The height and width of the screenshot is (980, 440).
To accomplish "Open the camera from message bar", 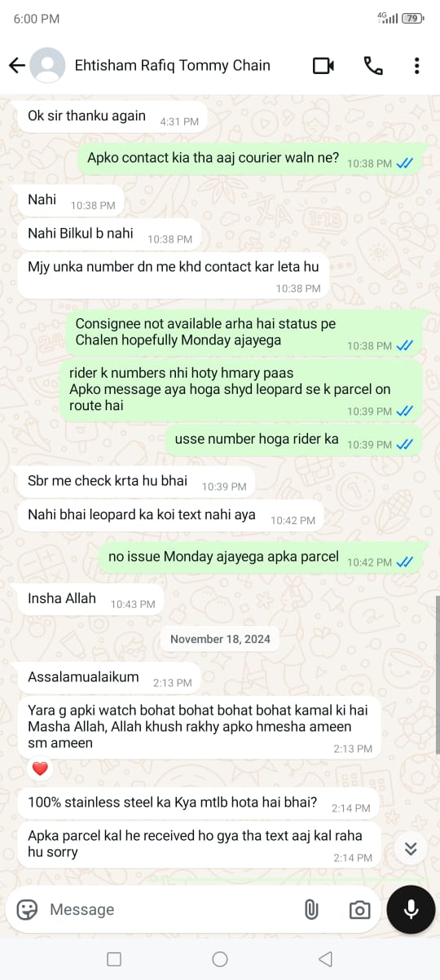I will click(x=359, y=910).
